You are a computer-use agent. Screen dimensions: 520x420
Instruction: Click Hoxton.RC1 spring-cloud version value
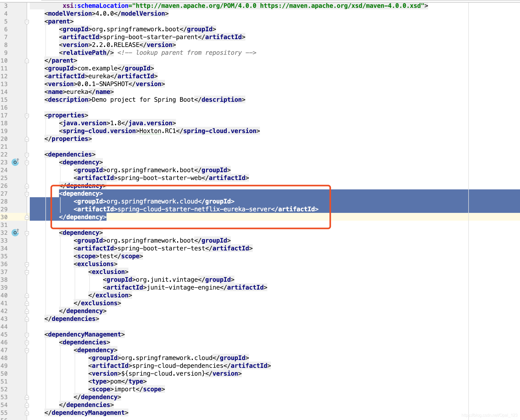[158, 131]
